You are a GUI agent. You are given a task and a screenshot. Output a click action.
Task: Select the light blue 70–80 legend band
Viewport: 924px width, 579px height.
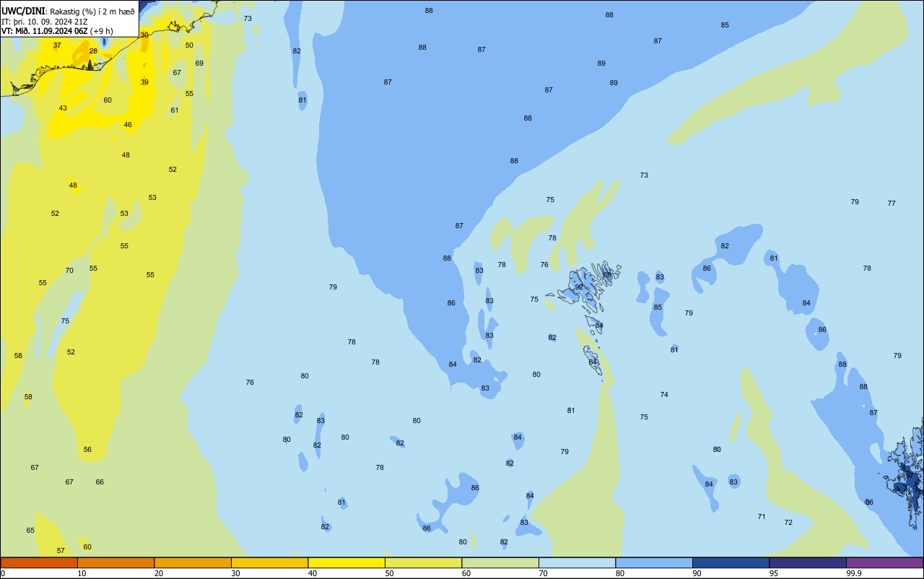point(577,562)
